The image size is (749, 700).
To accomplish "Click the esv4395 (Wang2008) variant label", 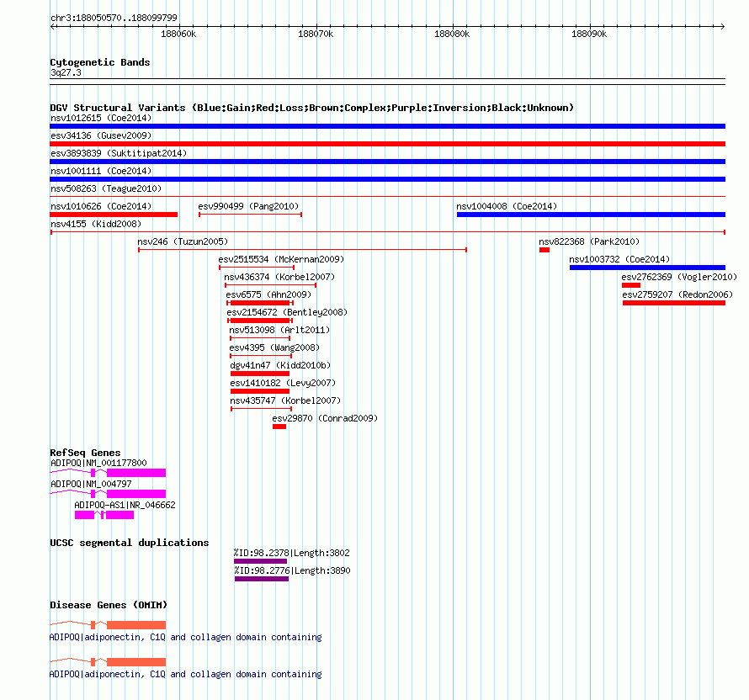I will 274,347.
